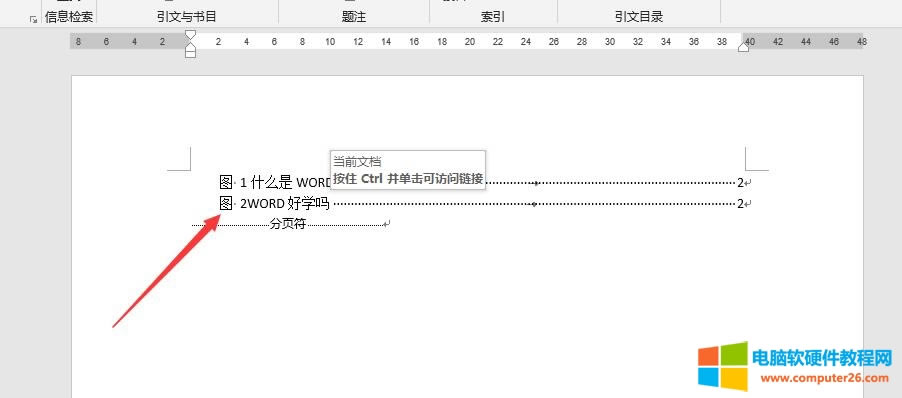Image resolution: width=902 pixels, height=398 pixels.
Task: Click the 索引 group label
Action: [x=493, y=17]
